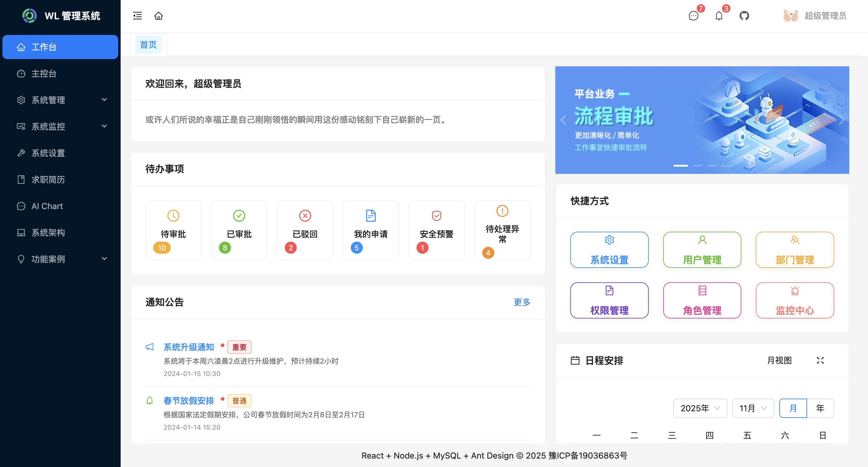Open notifications bell with 3 alerts
The image size is (868, 467).
719,16
